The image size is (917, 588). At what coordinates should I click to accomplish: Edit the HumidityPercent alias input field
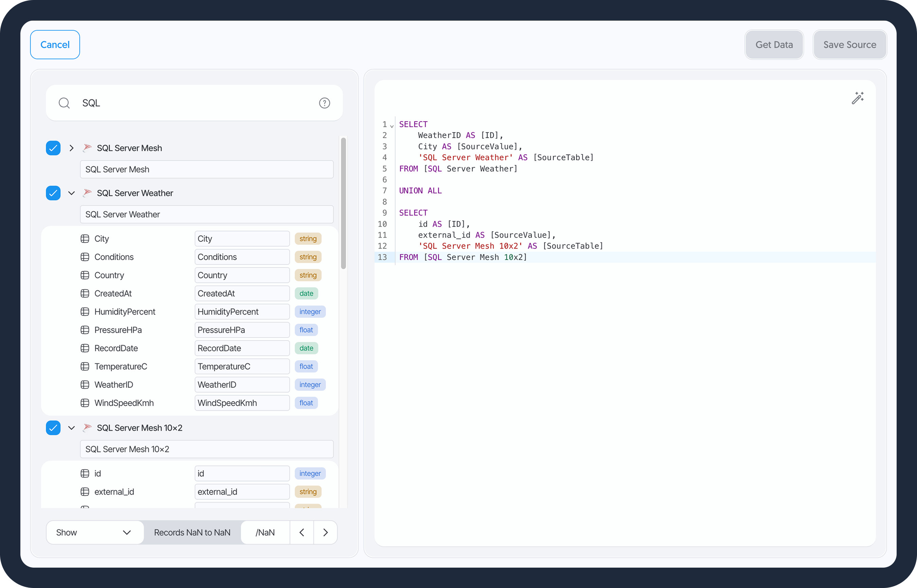(242, 312)
